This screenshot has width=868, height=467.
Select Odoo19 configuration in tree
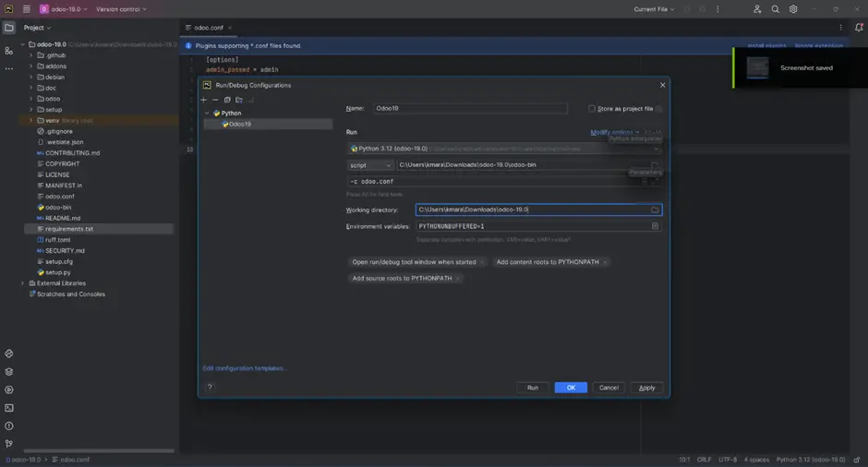point(269,124)
